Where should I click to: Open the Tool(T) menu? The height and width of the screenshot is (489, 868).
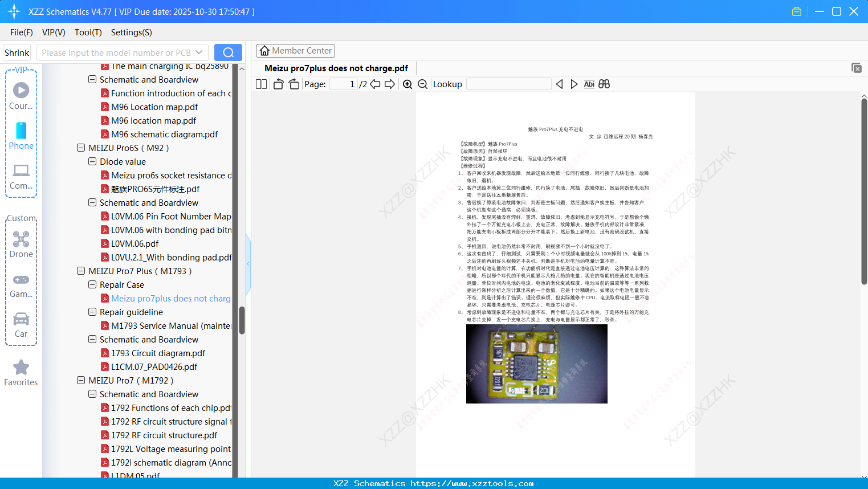[x=88, y=32]
